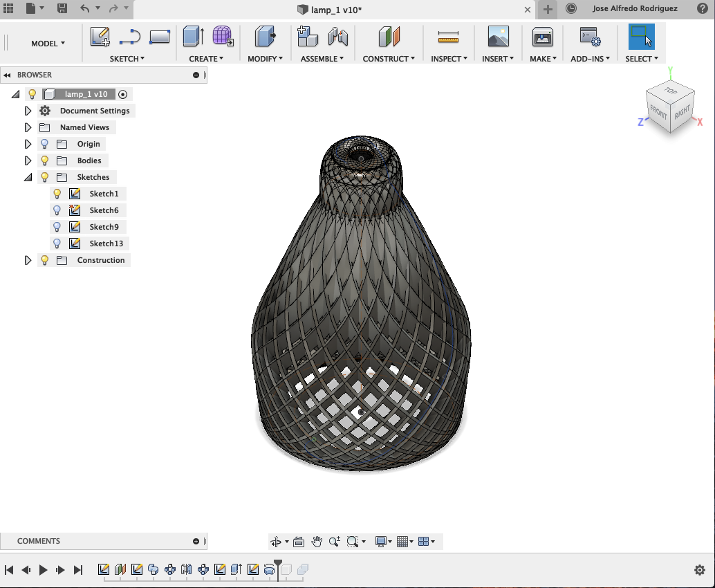This screenshot has height=588, width=715.
Task: Redo the last action
Action: [x=113, y=8]
